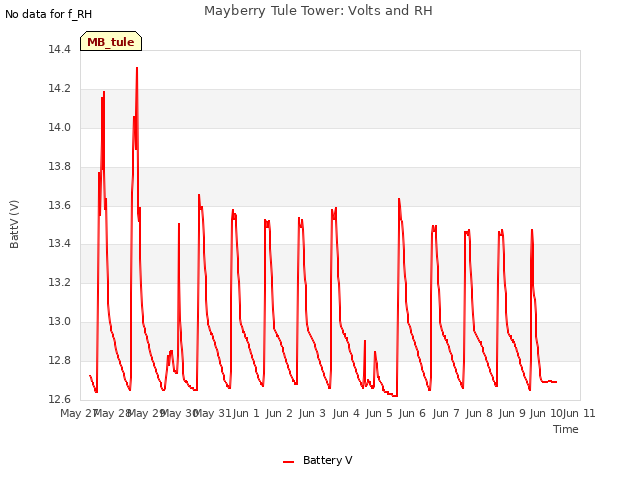Click the red Battery V legend line swatch
The width and height of the screenshot is (640, 480).
[x=289, y=462]
